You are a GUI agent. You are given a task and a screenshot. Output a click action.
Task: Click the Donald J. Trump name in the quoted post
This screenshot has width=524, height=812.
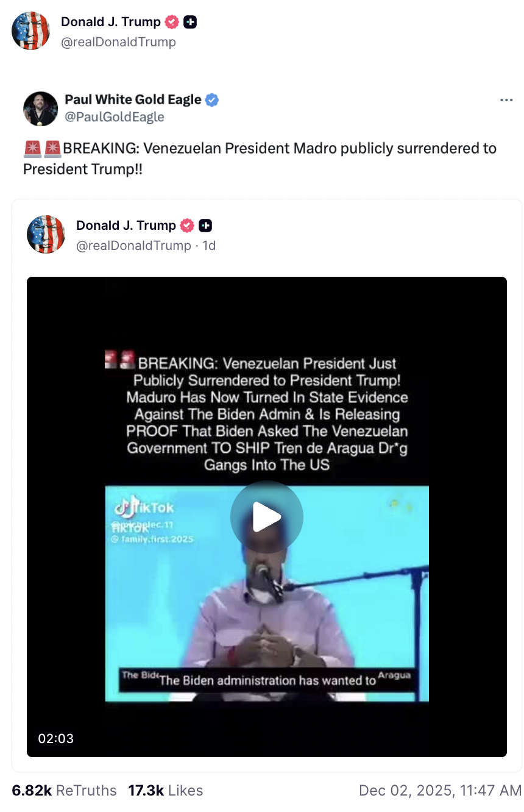[126, 226]
